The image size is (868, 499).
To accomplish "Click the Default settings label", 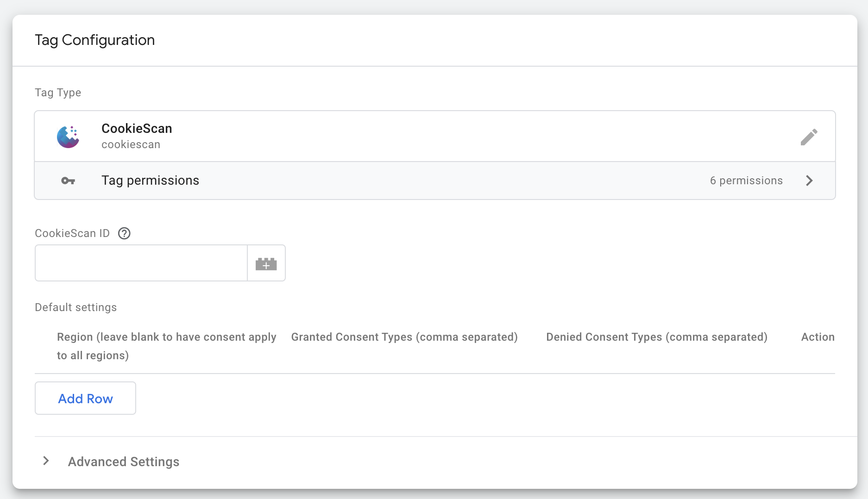I will [x=76, y=307].
